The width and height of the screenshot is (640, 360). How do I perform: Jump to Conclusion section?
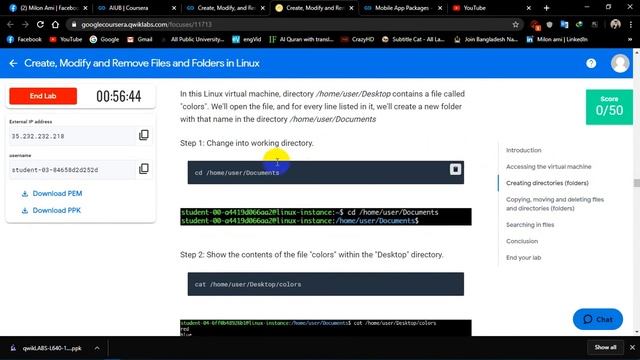(522, 241)
